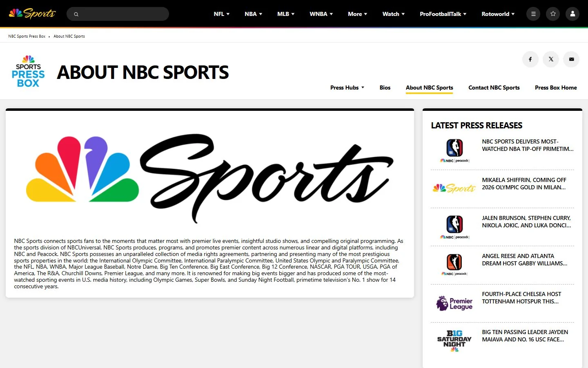Image resolution: width=588 pixels, height=368 pixels.
Task: Open the hamburger menu icon
Action: click(533, 14)
